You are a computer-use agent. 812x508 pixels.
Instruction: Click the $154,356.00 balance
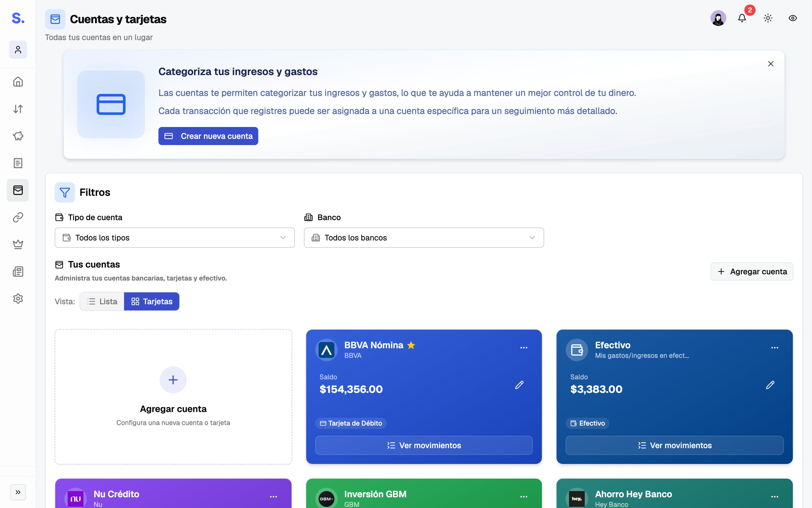(x=351, y=389)
